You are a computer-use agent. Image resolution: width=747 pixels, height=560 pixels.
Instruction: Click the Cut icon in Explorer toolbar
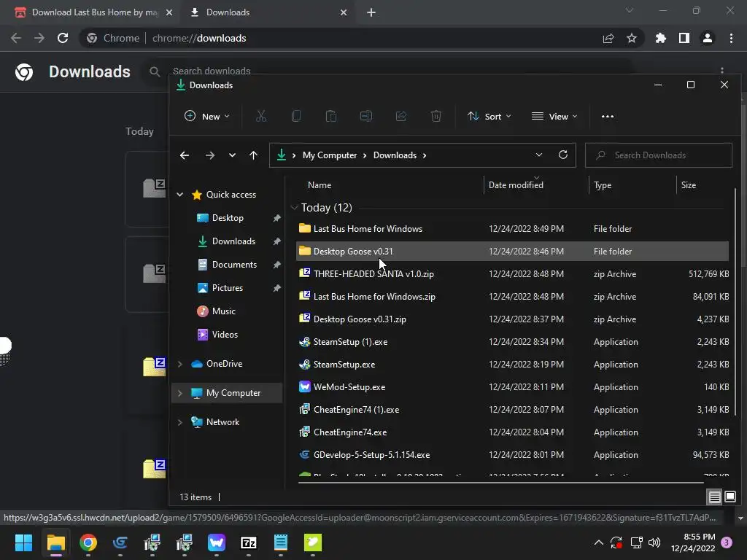point(261,116)
